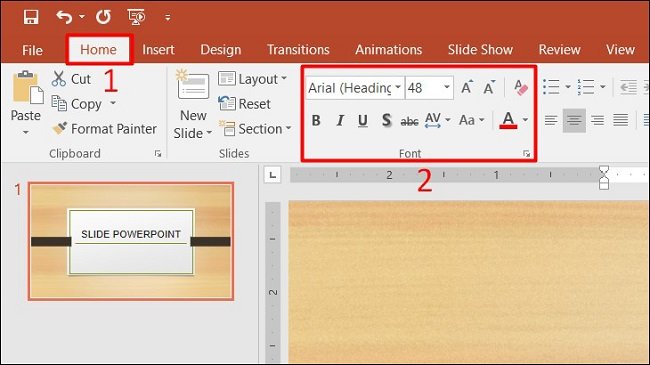Open the Layout dropdown
The image size is (650, 365).
pyautogui.click(x=252, y=79)
